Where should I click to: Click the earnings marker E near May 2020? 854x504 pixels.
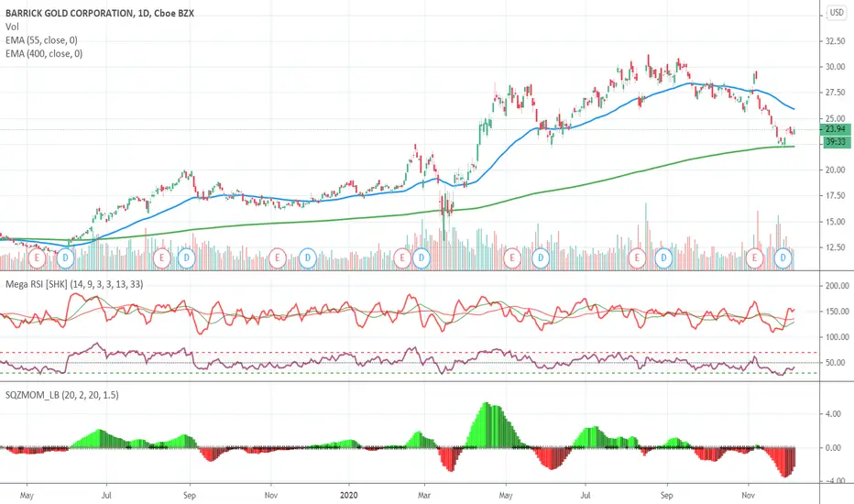pyautogui.click(x=512, y=257)
